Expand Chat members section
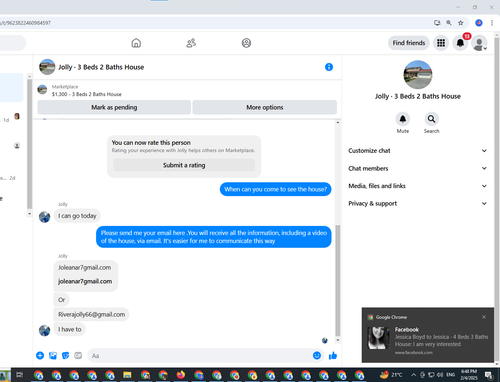Image resolution: width=500 pixels, height=382 pixels. coord(418,168)
